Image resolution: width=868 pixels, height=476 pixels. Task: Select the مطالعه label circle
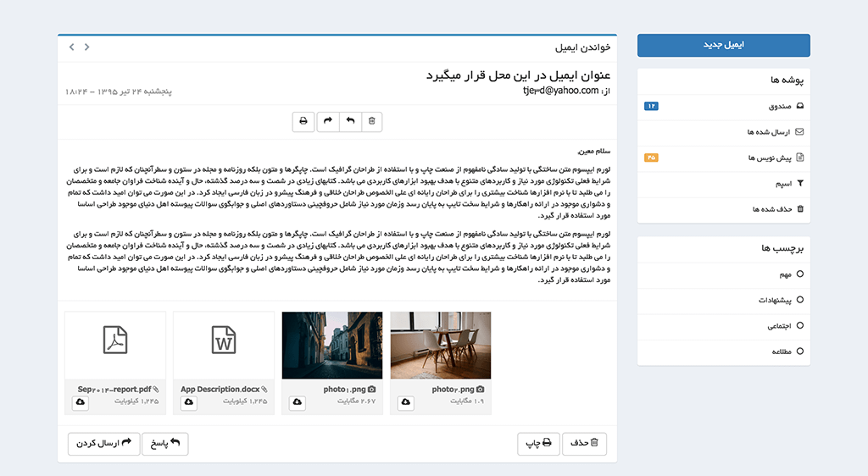(800, 351)
